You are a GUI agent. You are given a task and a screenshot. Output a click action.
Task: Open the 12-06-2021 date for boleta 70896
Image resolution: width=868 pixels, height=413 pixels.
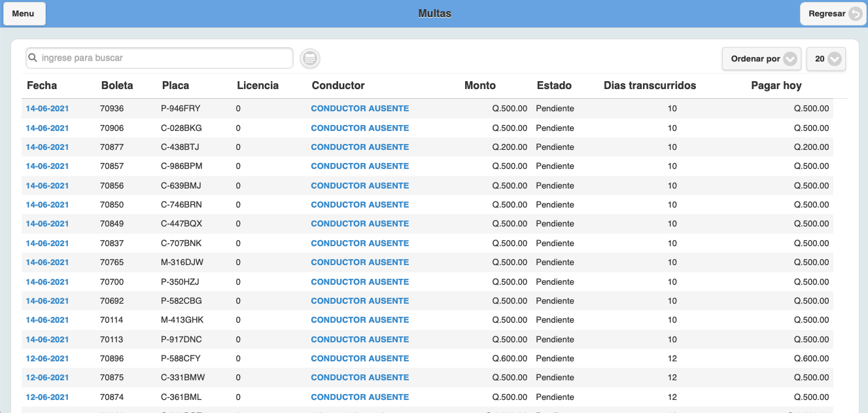click(x=47, y=359)
